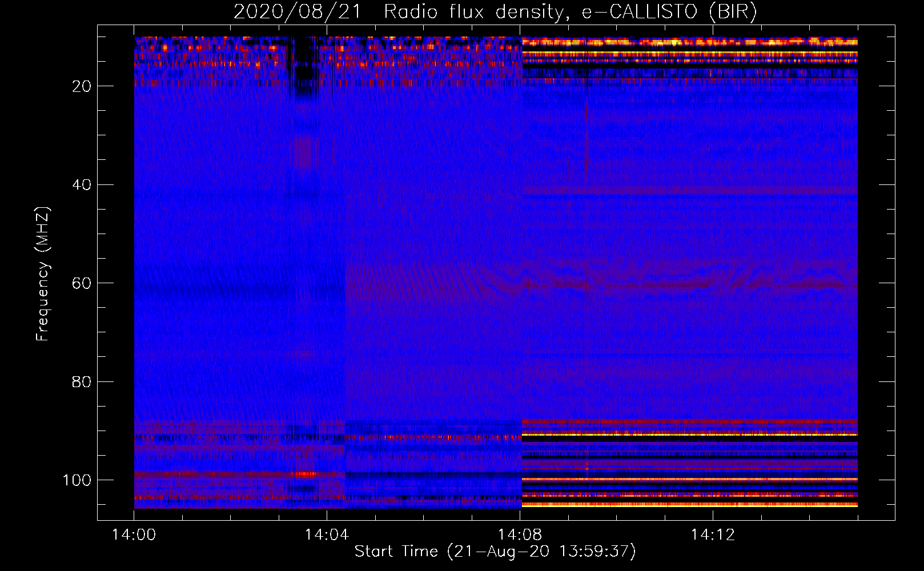Click the '14:12' time tick label

tap(713, 535)
